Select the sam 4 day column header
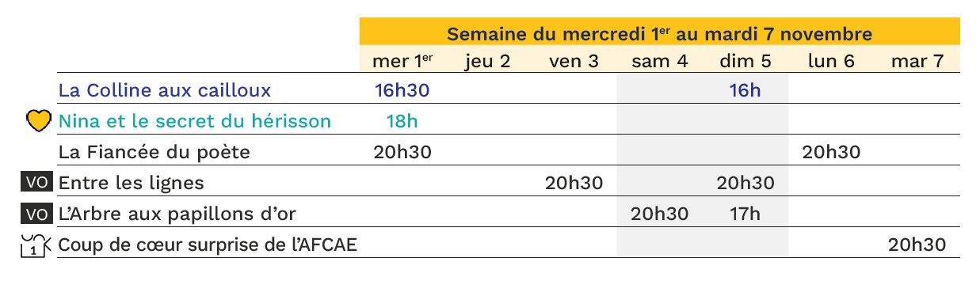The image size is (980, 296). point(660,60)
